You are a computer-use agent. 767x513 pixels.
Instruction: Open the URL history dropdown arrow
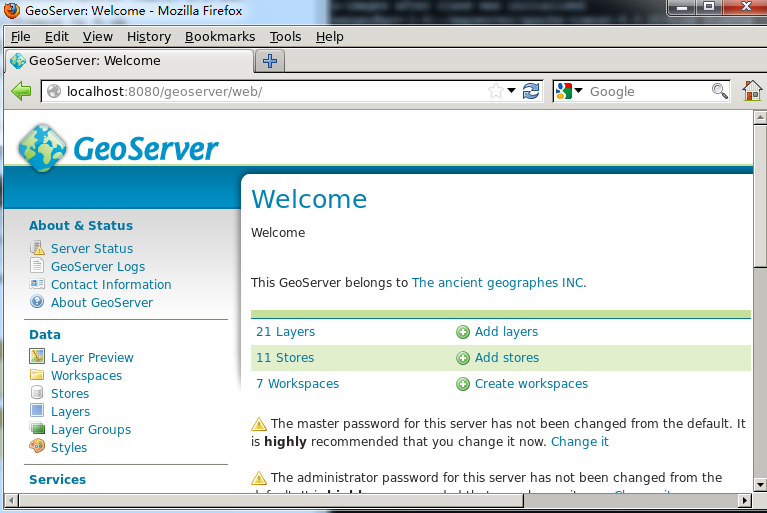511,90
